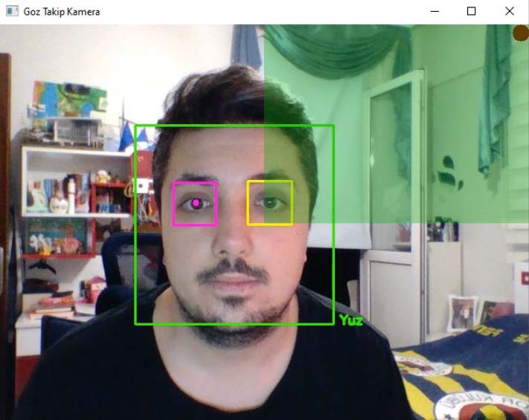Maximize the Goz Takip Kamera window
Viewport: 529px width, 420px height.
click(471, 11)
